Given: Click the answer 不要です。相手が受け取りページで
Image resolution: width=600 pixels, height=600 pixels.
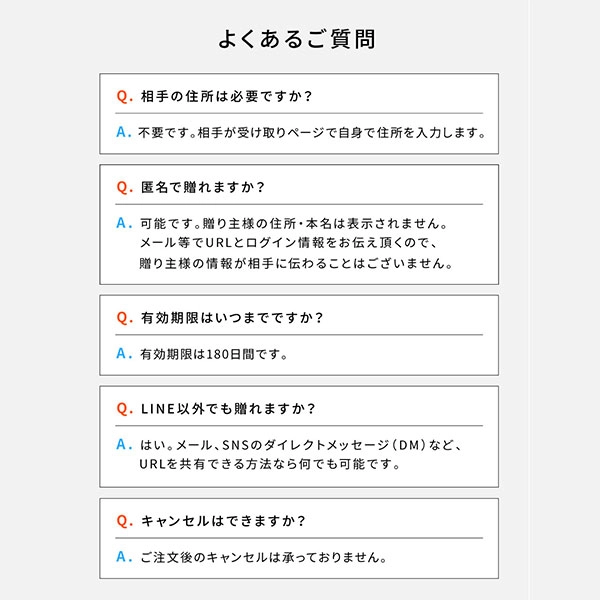Looking at the screenshot, I should 312,133.
